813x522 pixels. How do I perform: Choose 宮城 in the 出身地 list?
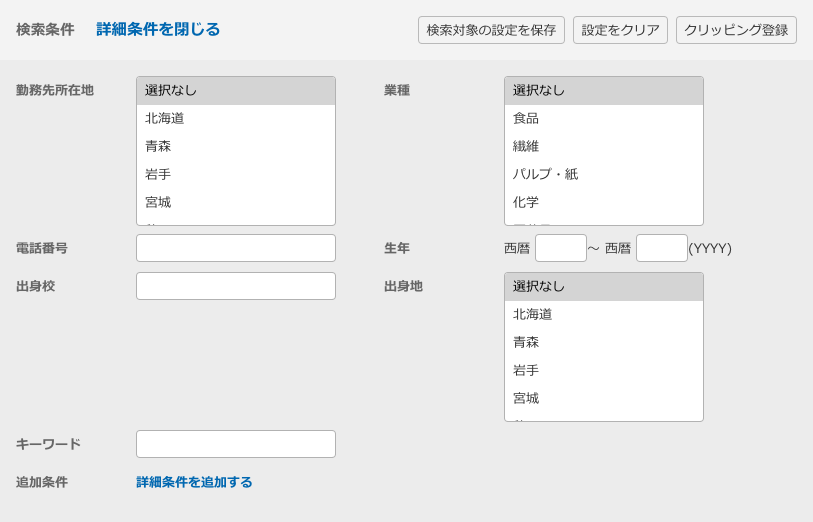click(x=526, y=398)
